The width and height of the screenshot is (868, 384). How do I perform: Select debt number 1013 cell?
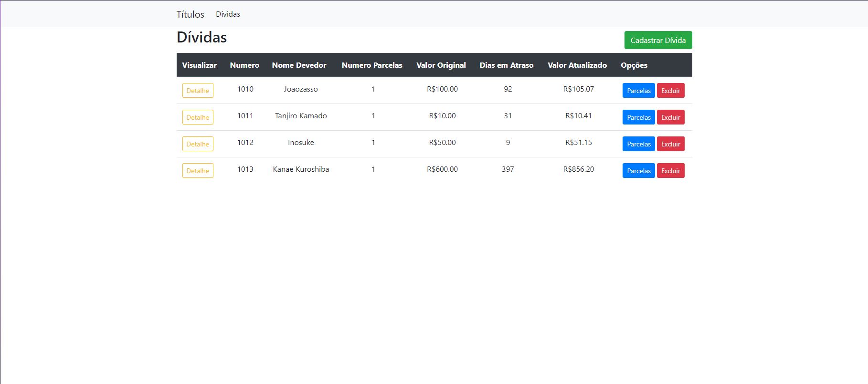[x=245, y=169]
